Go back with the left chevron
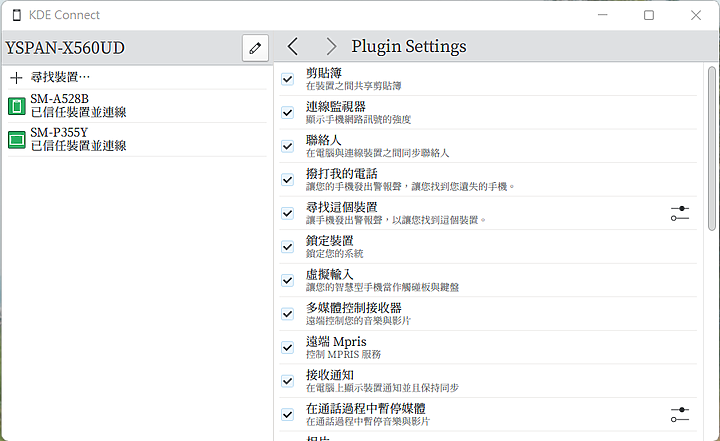Screen dimensions: 720x441 click(292, 46)
